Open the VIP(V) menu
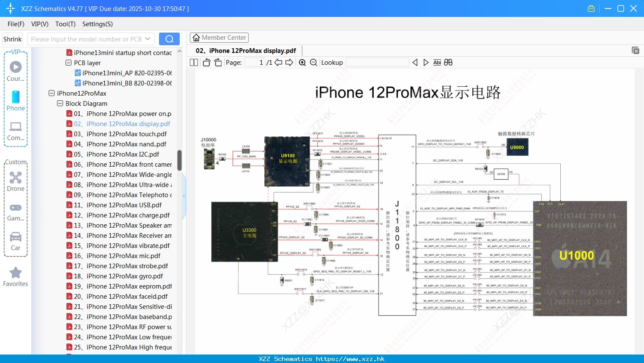 (40, 24)
